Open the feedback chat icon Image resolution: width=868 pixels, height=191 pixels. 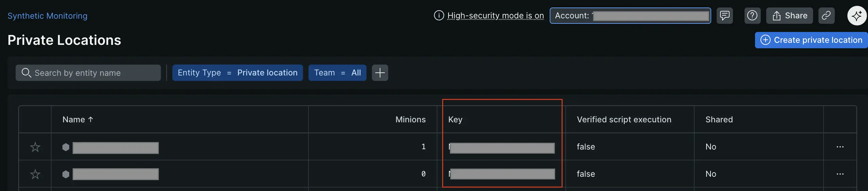tap(724, 16)
